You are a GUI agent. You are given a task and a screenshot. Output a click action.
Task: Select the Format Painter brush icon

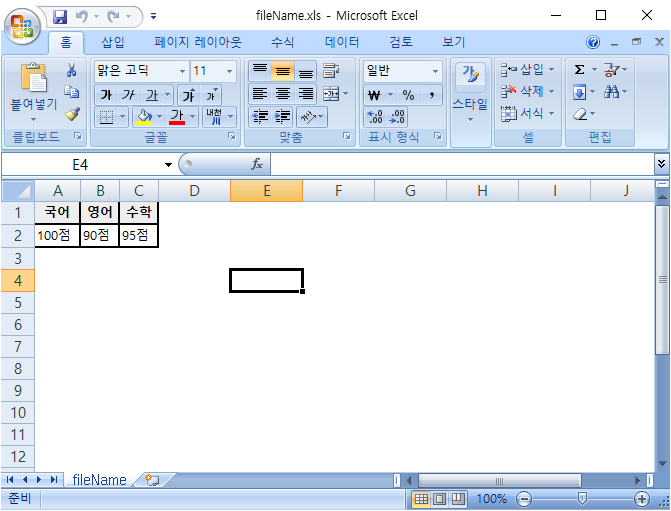click(x=72, y=114)
